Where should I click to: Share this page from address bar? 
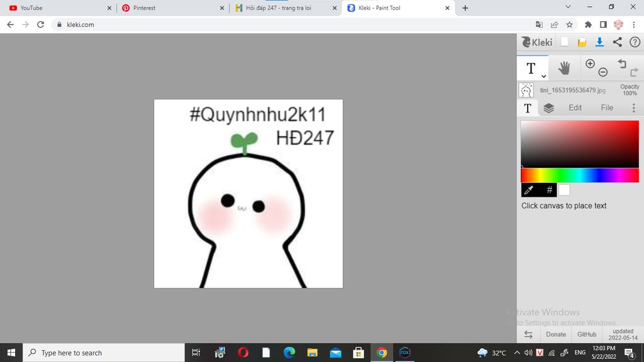pos(554,25)
